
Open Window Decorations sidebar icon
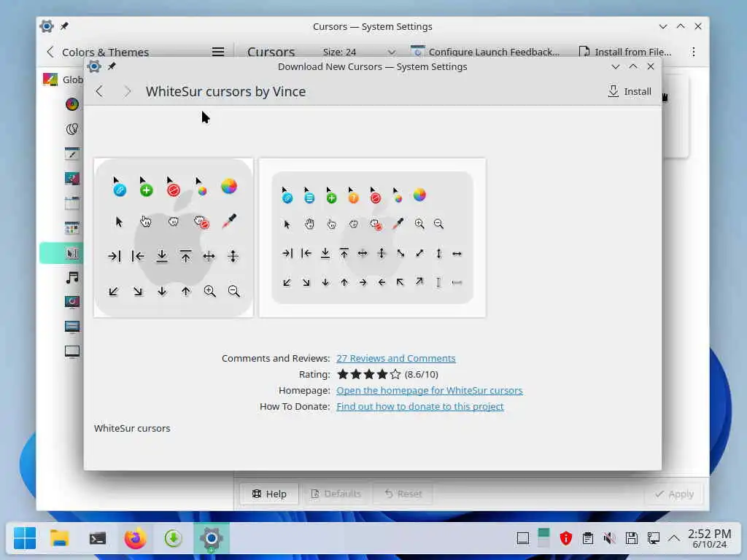(x=72, y=203)
